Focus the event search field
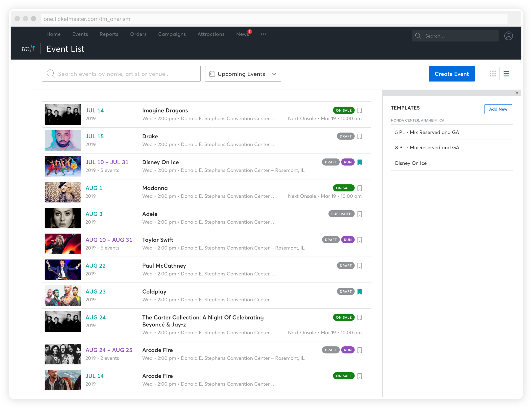 [x=122, y=74]
